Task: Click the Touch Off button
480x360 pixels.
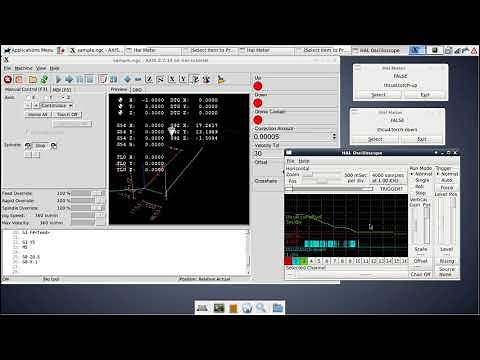Action: tap(67, 114)
